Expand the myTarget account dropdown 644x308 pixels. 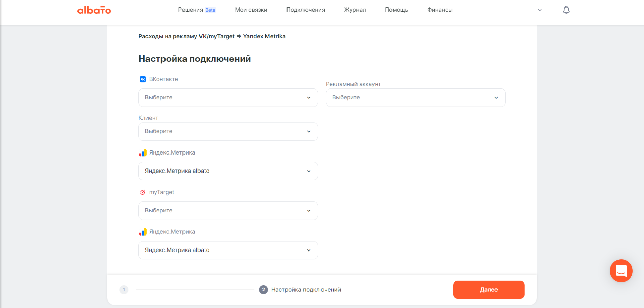tap(228, 210)
